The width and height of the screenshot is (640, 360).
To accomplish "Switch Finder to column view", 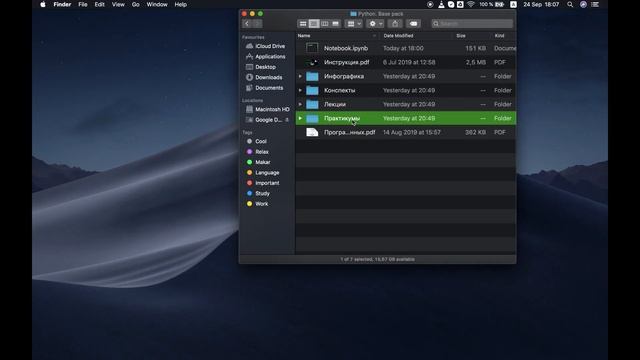I will [x=324, y=24].
